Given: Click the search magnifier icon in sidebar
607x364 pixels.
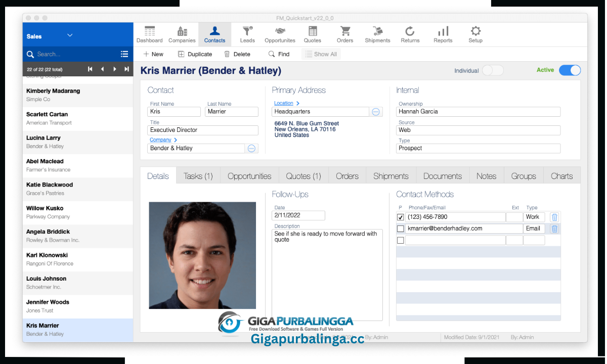Looking at the screenshot, I should (31, 54).
